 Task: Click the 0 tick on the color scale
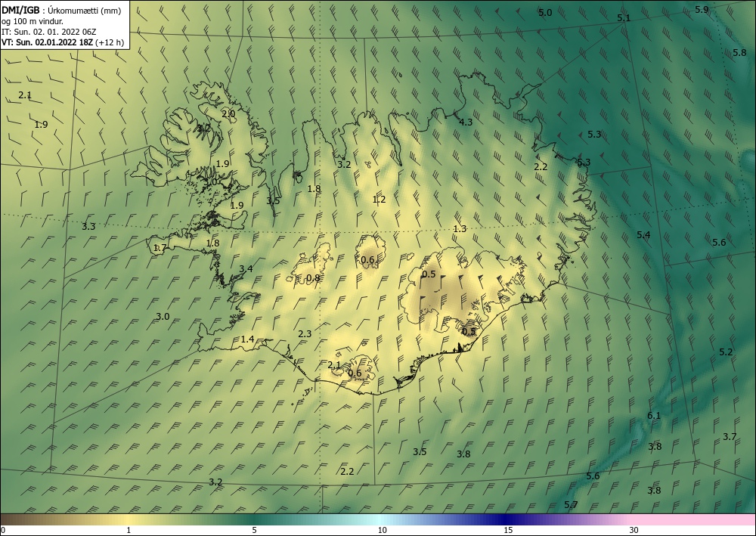[3, 531]
